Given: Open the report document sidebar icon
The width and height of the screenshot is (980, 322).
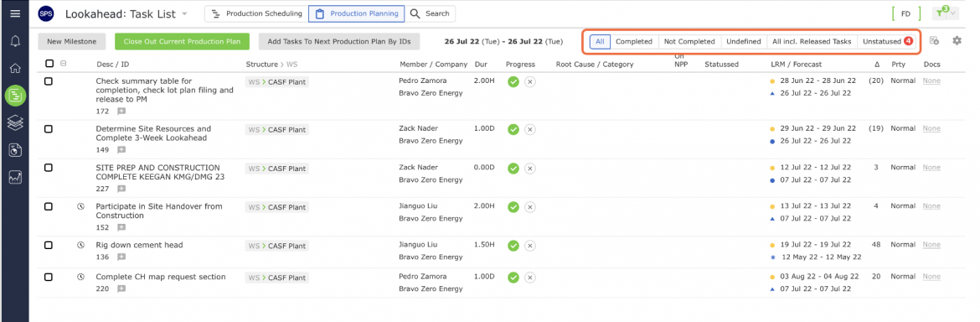Looking at the screenshot, I should click(x=15, y=150).
